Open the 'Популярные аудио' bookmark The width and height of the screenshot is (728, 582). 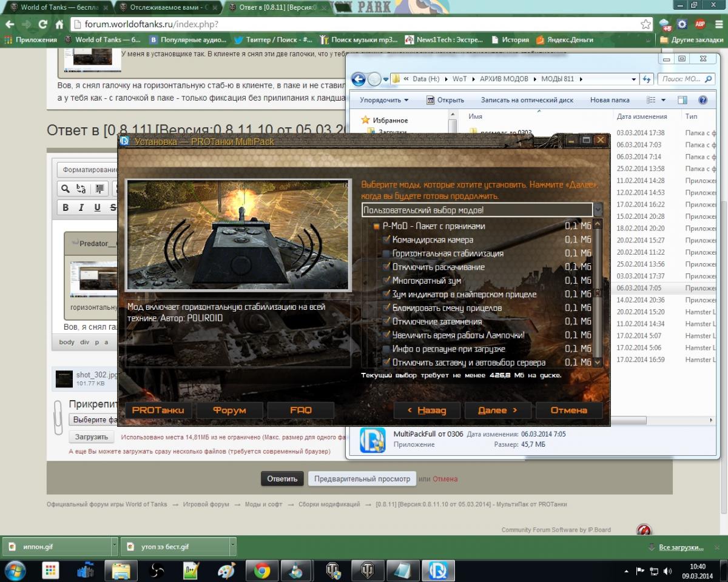(x=187, y=40)
